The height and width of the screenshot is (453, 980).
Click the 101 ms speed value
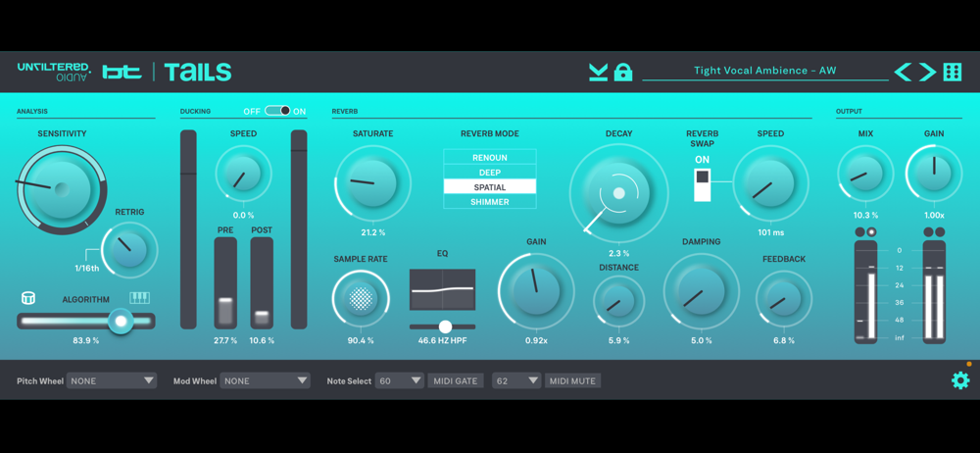click(770, 232)
